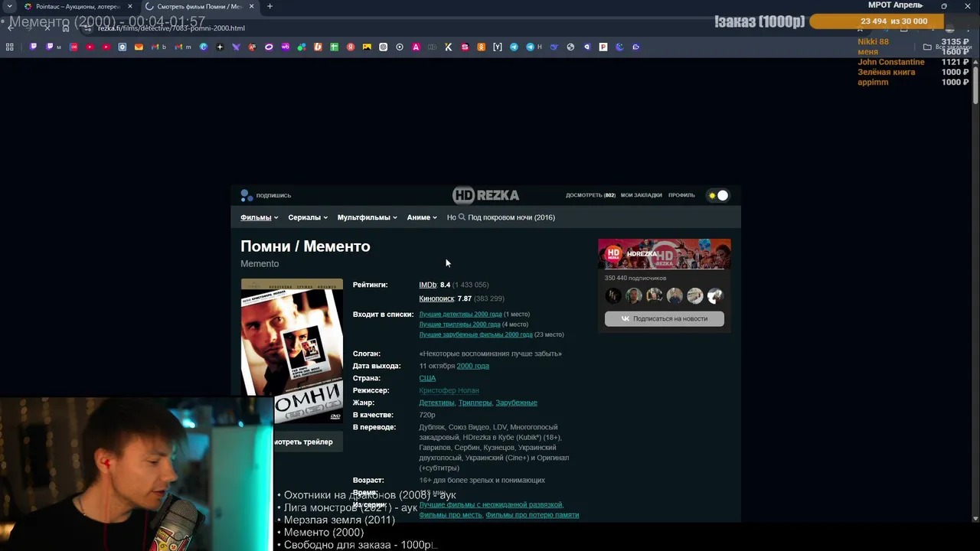Open the Зарубежные genre link

coord(516,403)
